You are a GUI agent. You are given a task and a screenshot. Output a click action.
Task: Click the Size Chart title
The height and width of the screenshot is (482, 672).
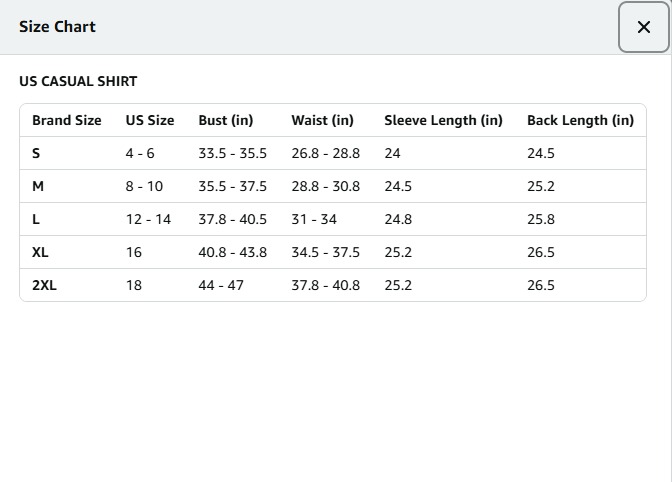(57, 27)
